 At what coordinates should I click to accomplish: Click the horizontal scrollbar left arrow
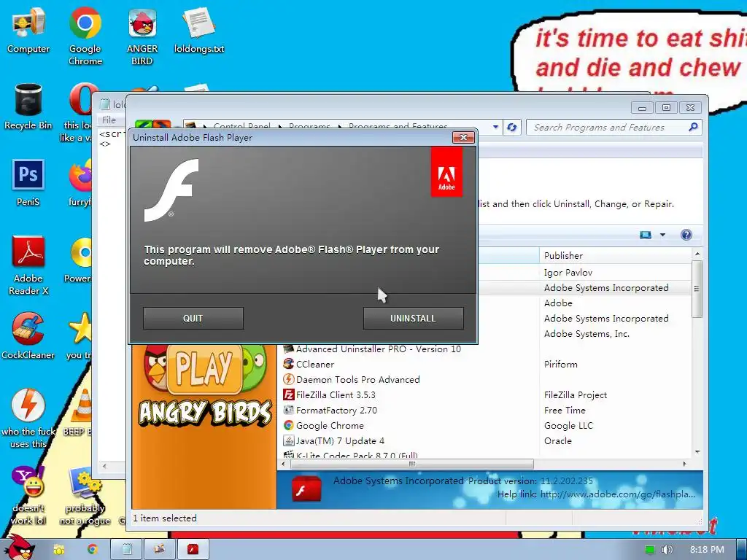coord(284,464)
